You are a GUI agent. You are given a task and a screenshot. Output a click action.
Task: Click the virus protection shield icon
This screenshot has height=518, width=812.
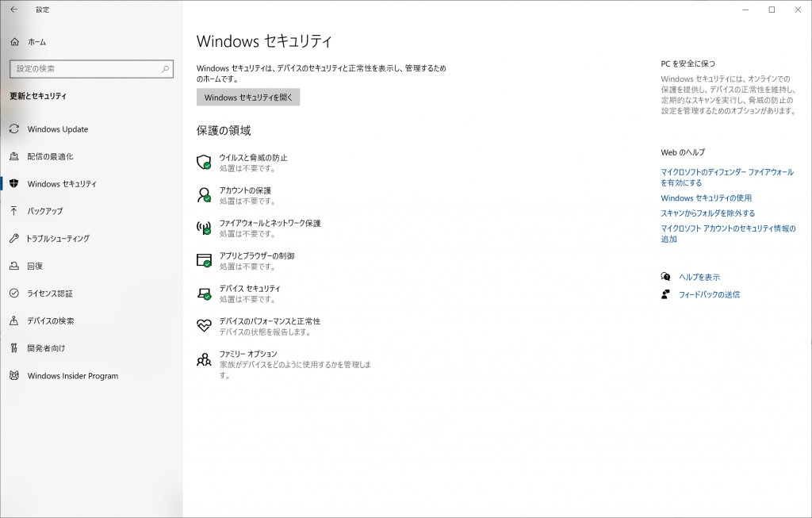(x=204, y=162)
